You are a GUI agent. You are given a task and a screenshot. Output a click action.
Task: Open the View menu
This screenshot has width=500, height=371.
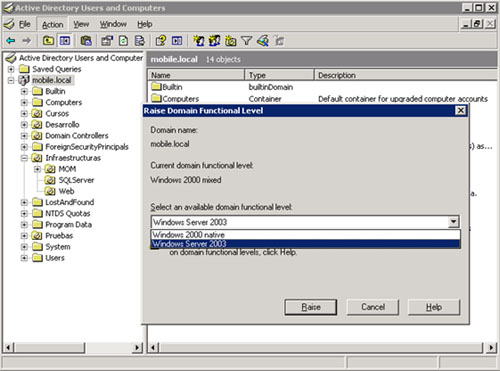tap(81, 24)
